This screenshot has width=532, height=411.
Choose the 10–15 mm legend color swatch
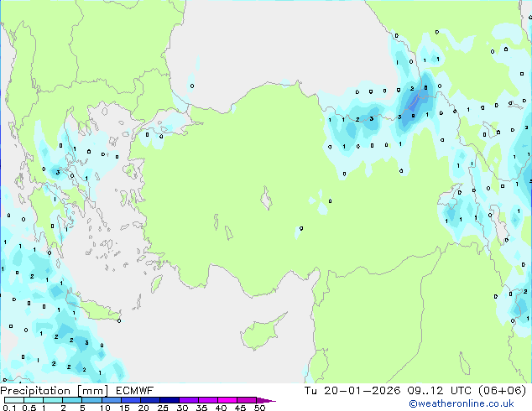pos(112,400)
